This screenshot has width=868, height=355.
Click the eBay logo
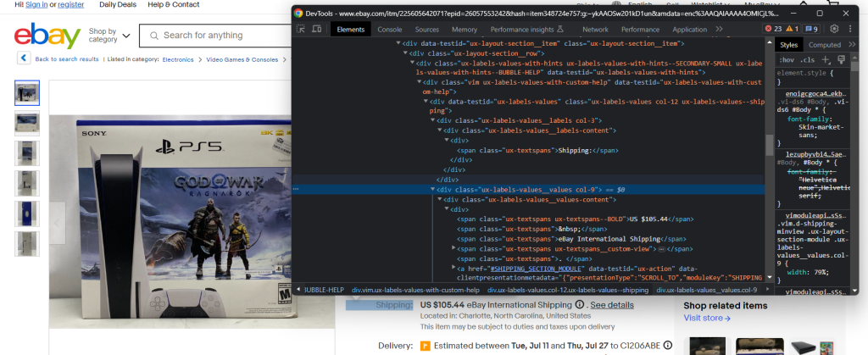point(47,36)
